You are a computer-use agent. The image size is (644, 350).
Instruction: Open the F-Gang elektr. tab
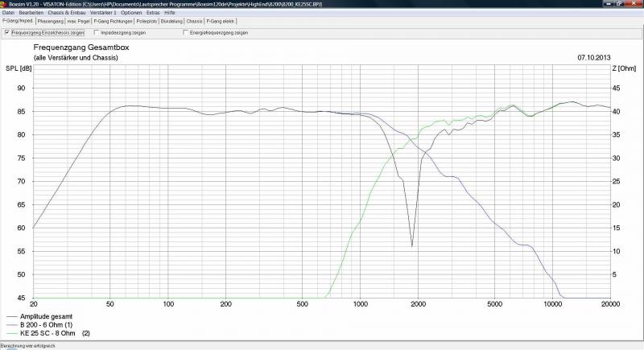pos(219,21)
